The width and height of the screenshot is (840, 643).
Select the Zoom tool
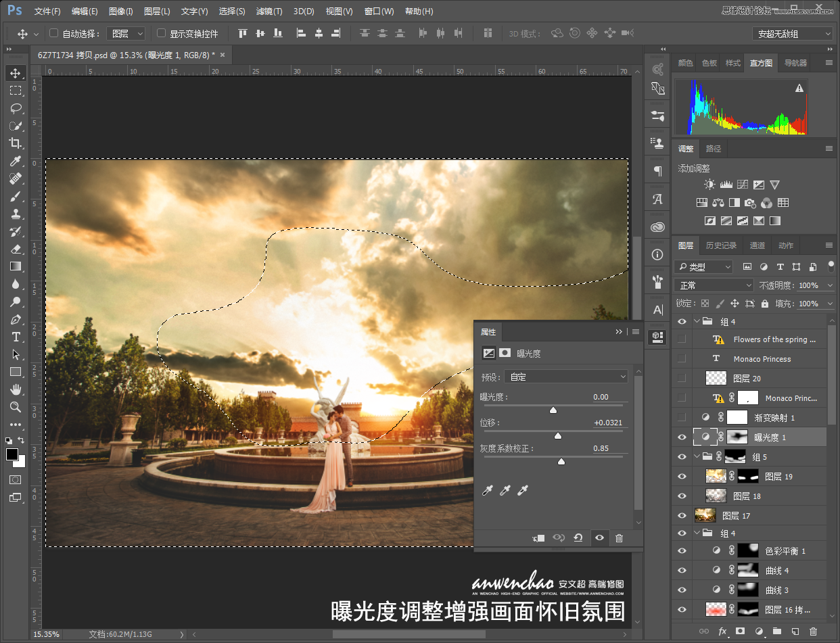15,407
